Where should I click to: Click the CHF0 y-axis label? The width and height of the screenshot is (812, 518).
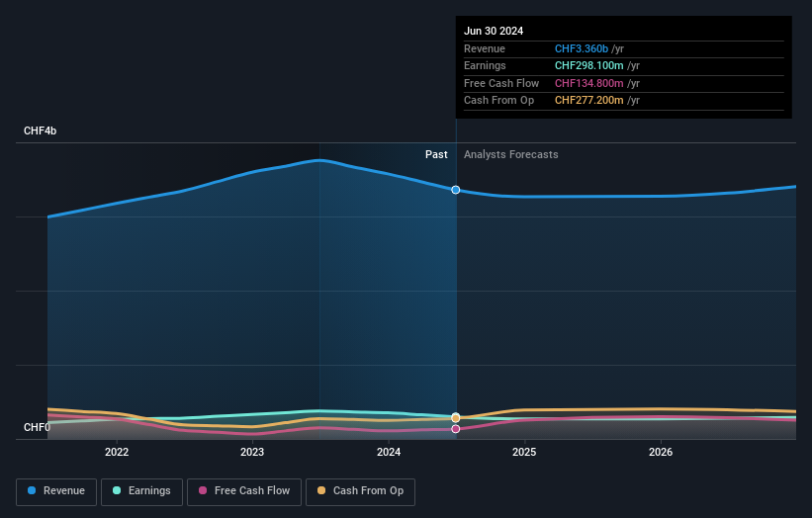(x=37, y=427)
